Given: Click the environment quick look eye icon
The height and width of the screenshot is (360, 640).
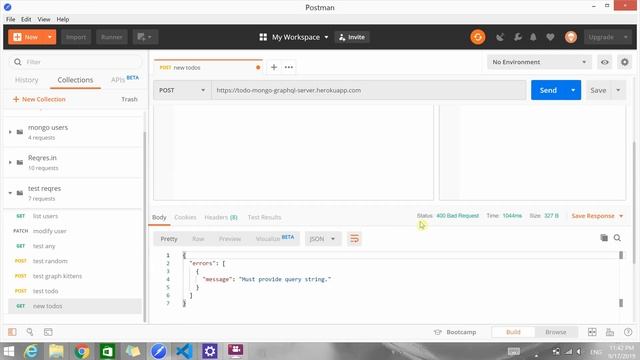Looking at the screenshot, I should (x=604, y=62).
